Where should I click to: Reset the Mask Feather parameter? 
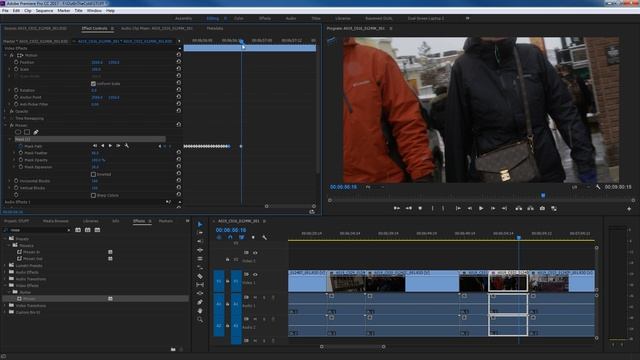178,153
